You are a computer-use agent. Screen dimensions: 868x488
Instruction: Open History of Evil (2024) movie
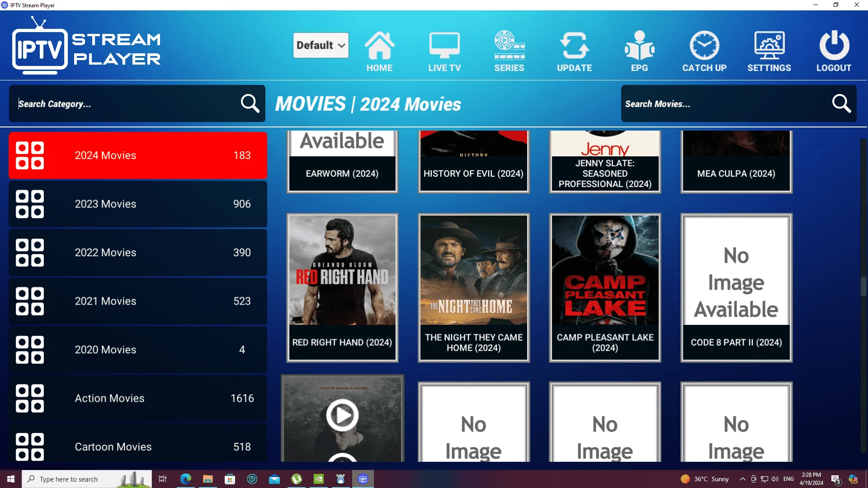click(x=474, y=162)
